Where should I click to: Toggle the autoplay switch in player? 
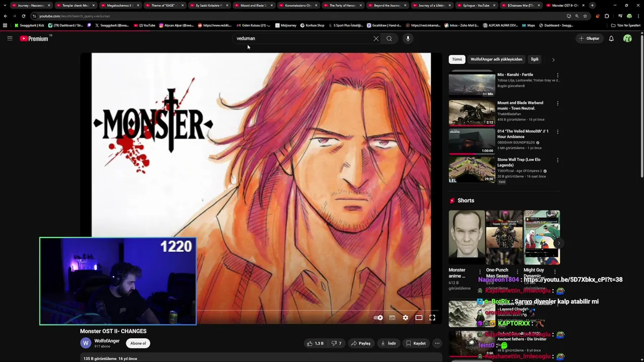(378, 318)
